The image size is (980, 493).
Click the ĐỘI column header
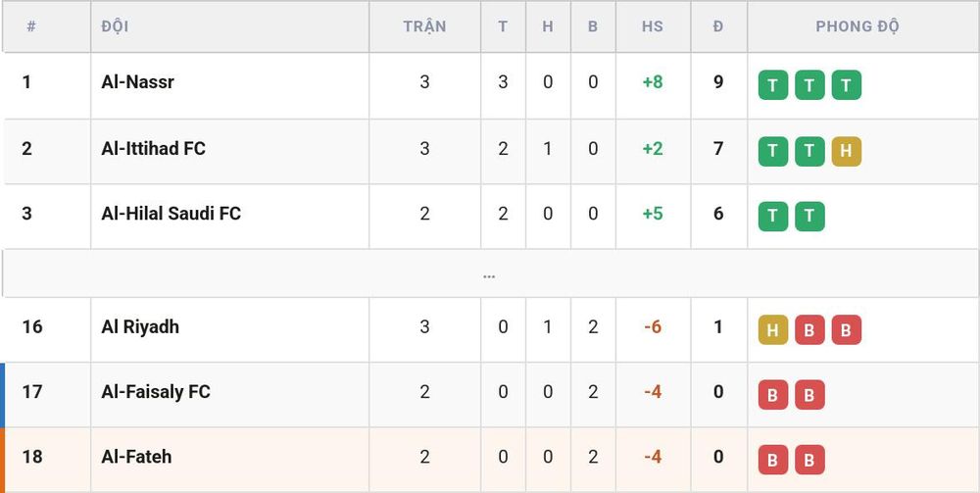click(115, 26)
